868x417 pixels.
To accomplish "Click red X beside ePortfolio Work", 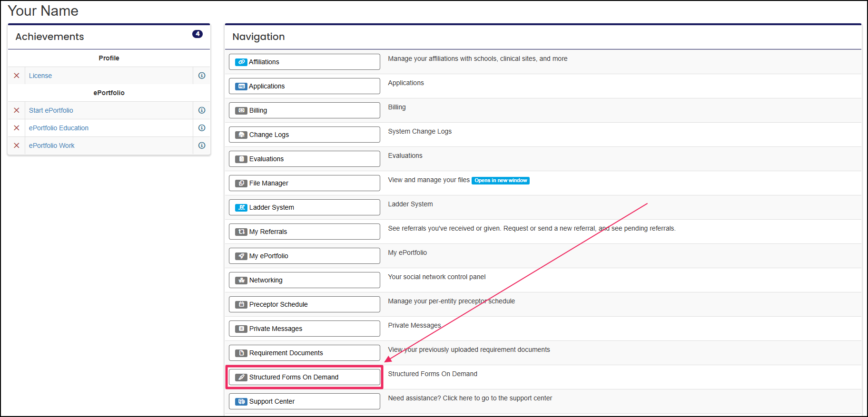I will click(x=17, y=145).
